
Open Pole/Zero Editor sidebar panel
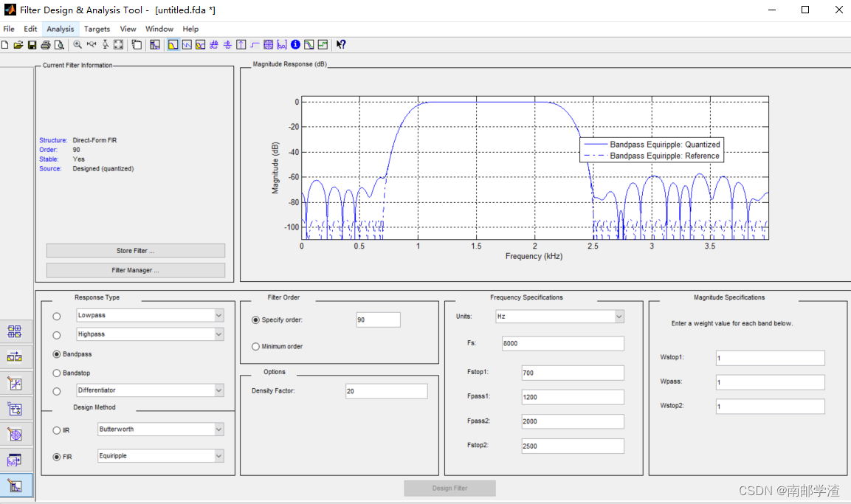[15, 435]
